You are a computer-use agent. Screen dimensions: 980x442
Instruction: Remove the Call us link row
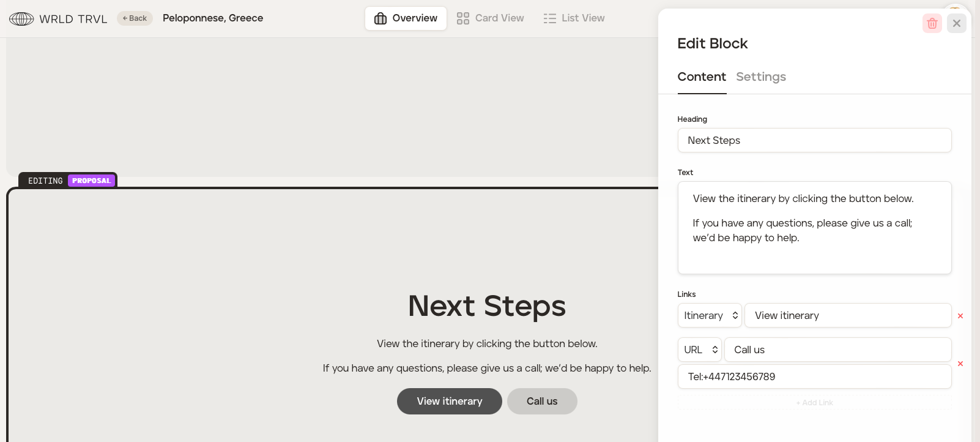pyautogui.click(x=960, y=364)
